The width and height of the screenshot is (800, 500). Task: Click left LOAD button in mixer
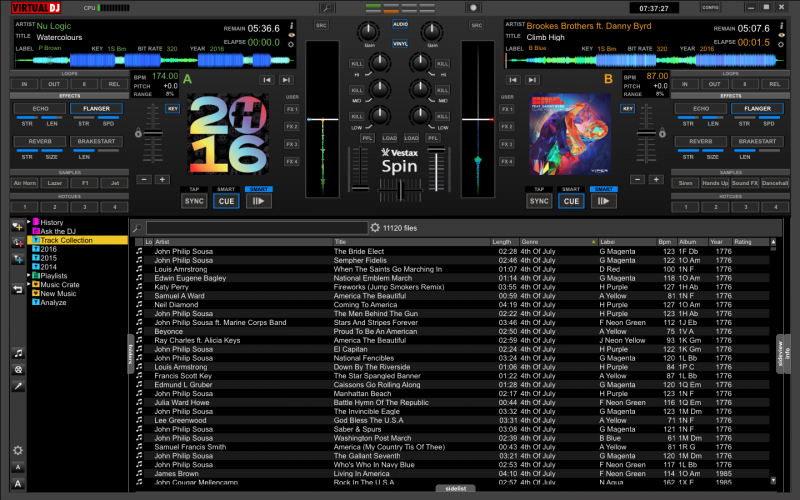389,138
